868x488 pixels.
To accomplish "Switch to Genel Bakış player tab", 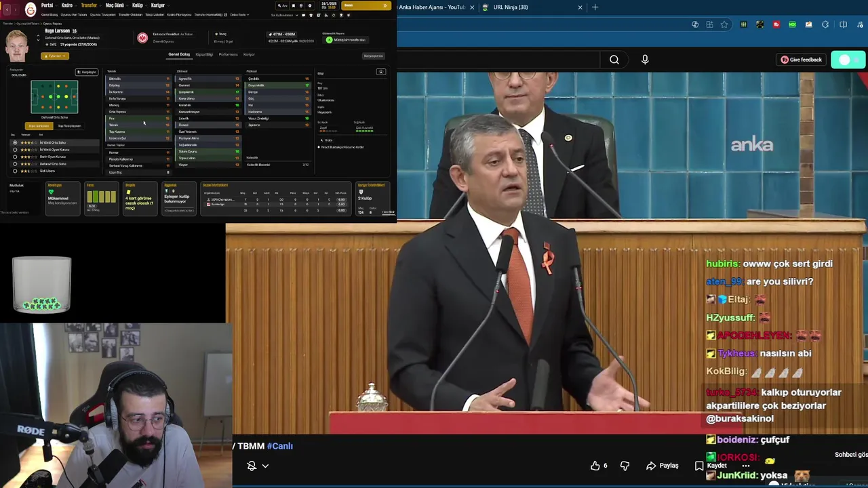I will [x=179, y=54].
